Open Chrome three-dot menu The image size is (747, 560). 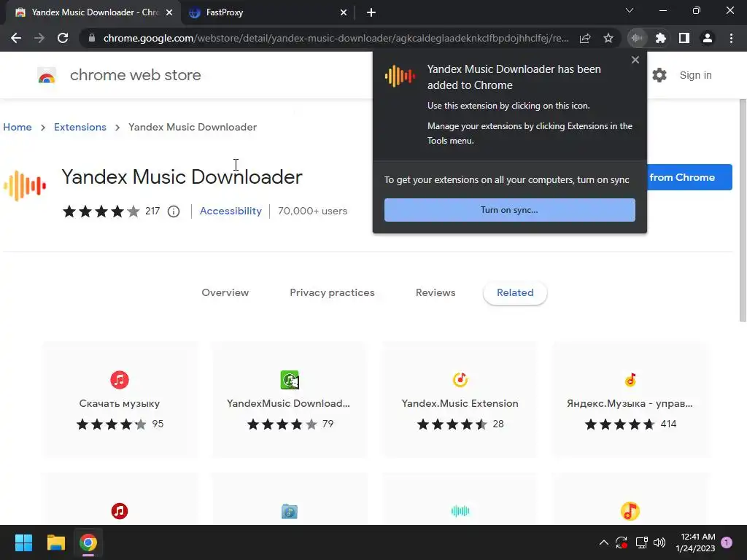pyautogui.click(x=731, y=38)
